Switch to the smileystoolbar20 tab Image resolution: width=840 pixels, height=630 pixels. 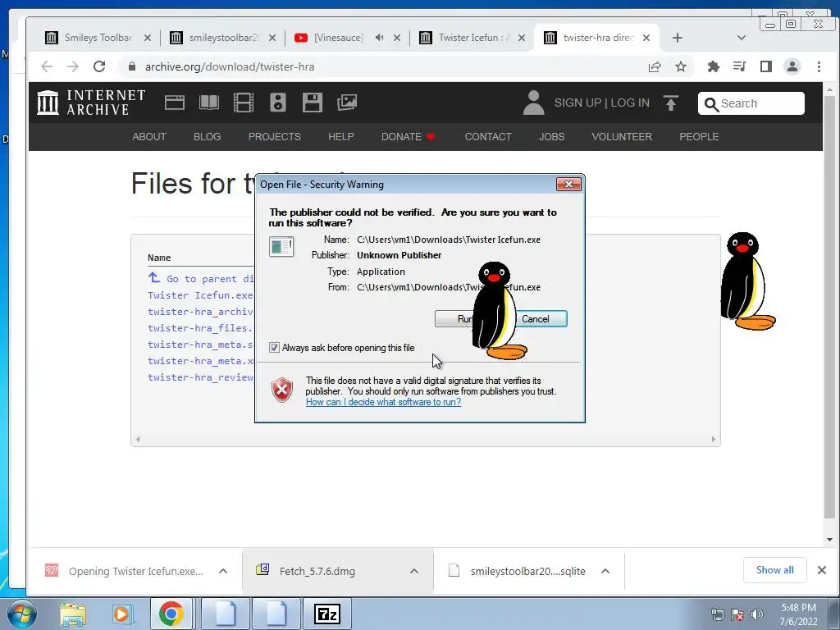click(x=223, y=38)
